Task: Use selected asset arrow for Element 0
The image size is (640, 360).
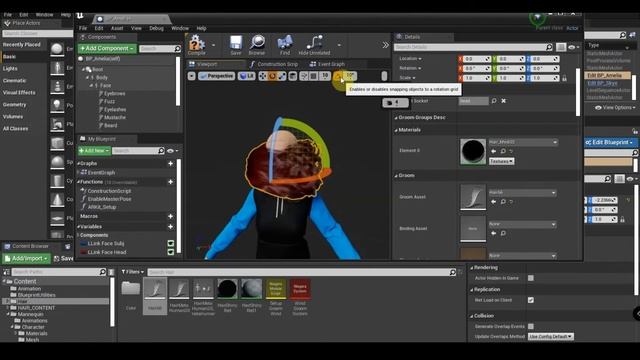Action: pyautogui.click(x=493, y=151)
